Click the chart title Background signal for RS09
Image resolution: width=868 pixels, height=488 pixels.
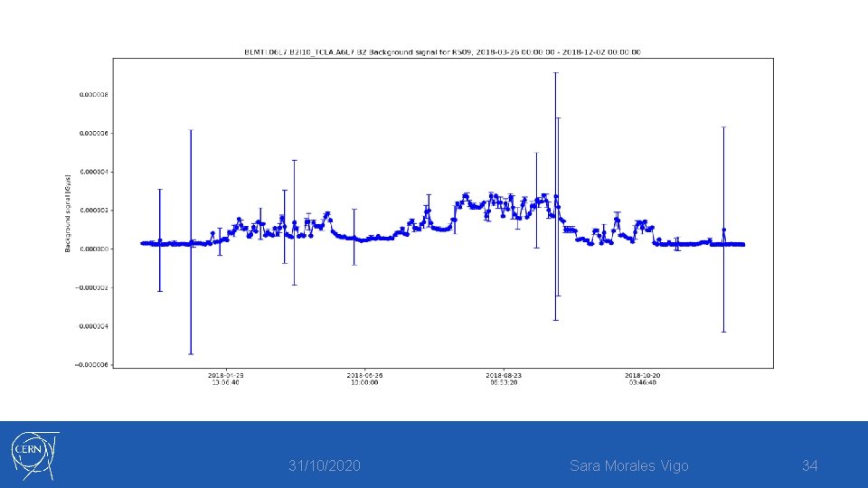(442, 52)
